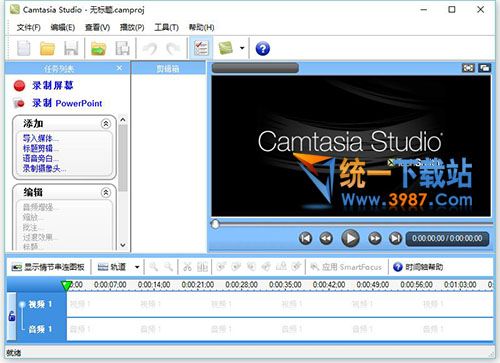Toggle the track lock padlock icon

coord(12,316)
